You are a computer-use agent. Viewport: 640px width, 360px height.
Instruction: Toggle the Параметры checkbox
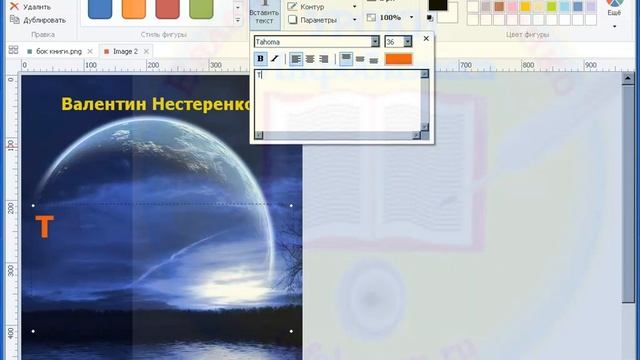click(292, 20)
